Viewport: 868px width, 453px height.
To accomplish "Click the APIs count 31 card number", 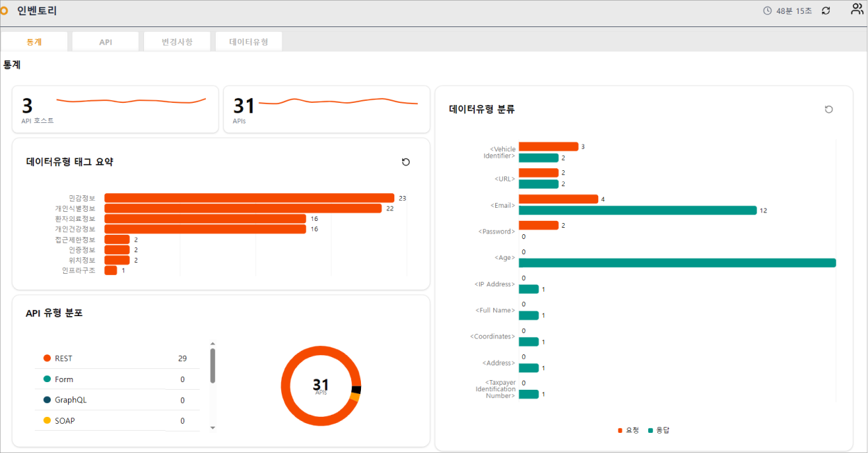I will [x=244, y=106].
